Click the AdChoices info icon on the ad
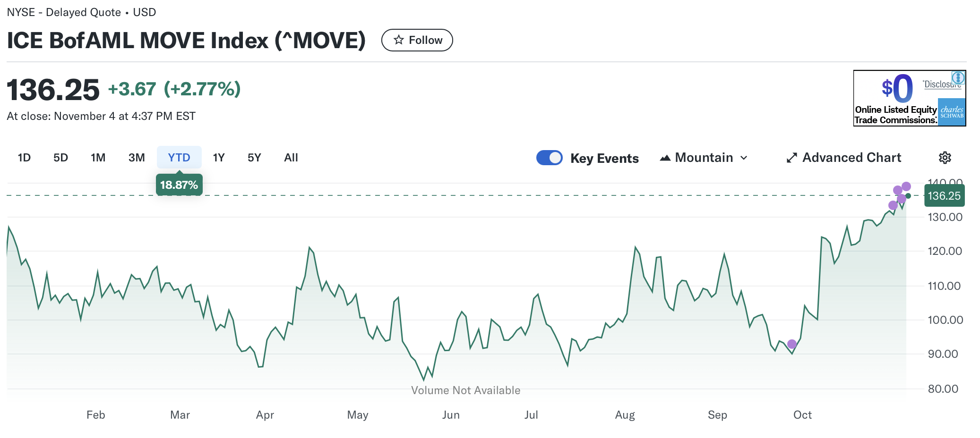Image resolution: width=980 pixels, height=438 pixels. (x=958, y=77)
